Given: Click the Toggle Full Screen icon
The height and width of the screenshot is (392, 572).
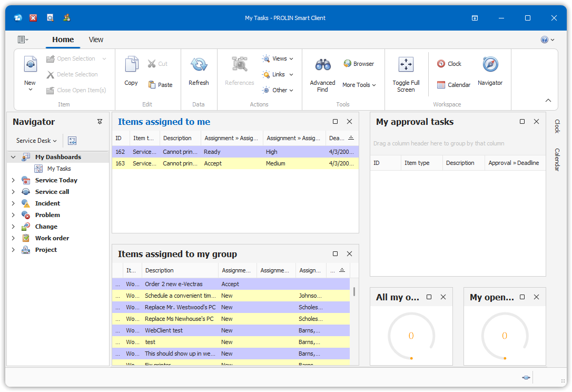Looking at the screenshot, I should coord(406,65).
